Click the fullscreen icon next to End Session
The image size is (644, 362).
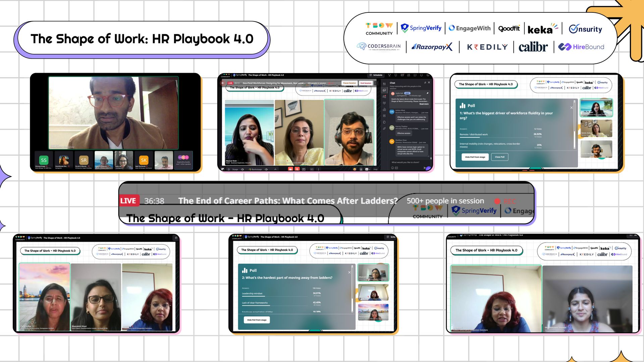coord(376,83)
